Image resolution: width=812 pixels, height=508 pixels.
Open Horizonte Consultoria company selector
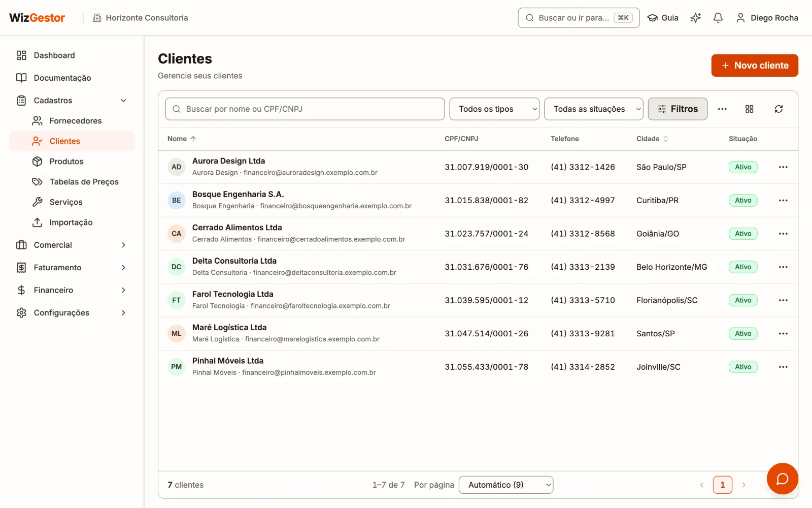pos(140,18)
